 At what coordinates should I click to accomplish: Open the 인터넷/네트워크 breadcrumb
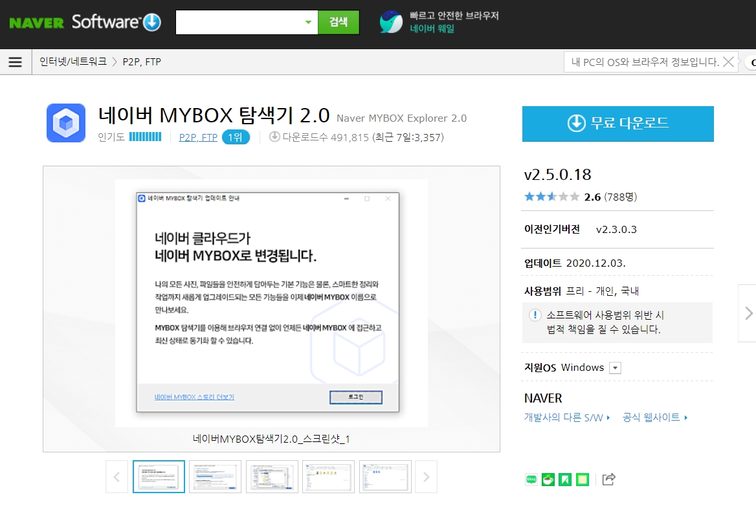point(72,61)
